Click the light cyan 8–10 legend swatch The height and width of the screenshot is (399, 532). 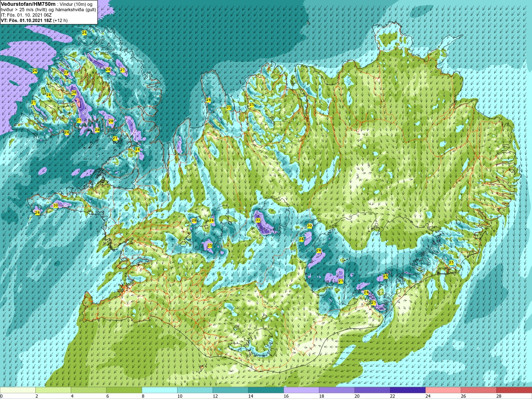point(160,390)
